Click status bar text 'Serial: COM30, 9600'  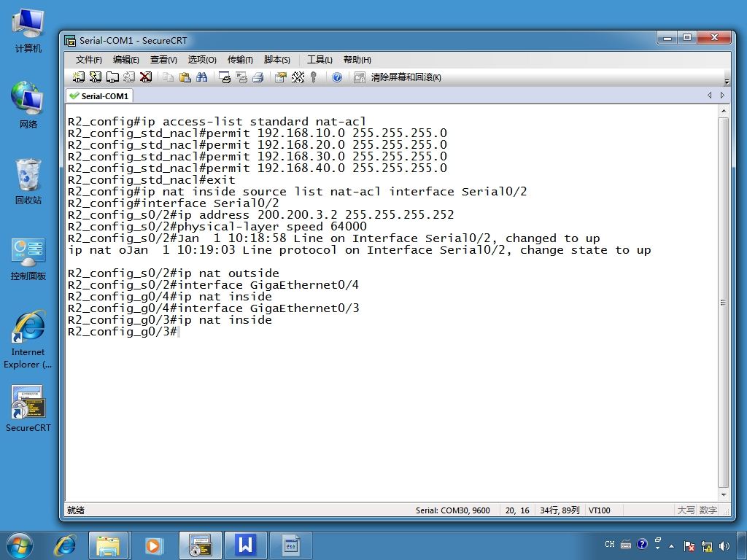point(452,510)
